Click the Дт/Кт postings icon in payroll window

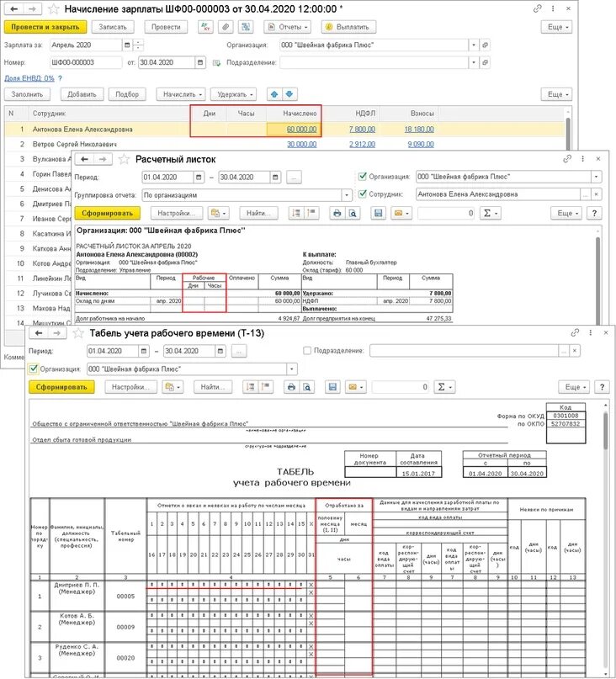(205, 27)
